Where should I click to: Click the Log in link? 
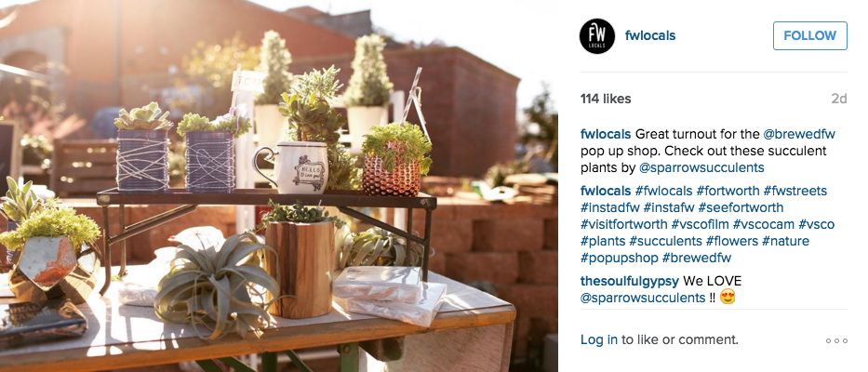click(599, 339)
